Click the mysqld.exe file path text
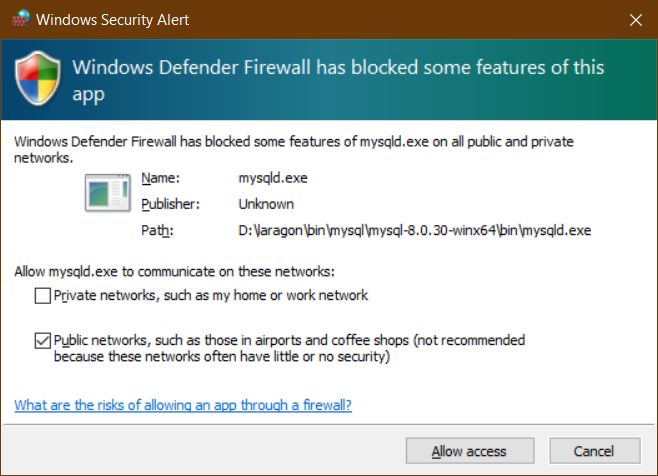The height and width of the screenshot is (476, 658). 415,230
